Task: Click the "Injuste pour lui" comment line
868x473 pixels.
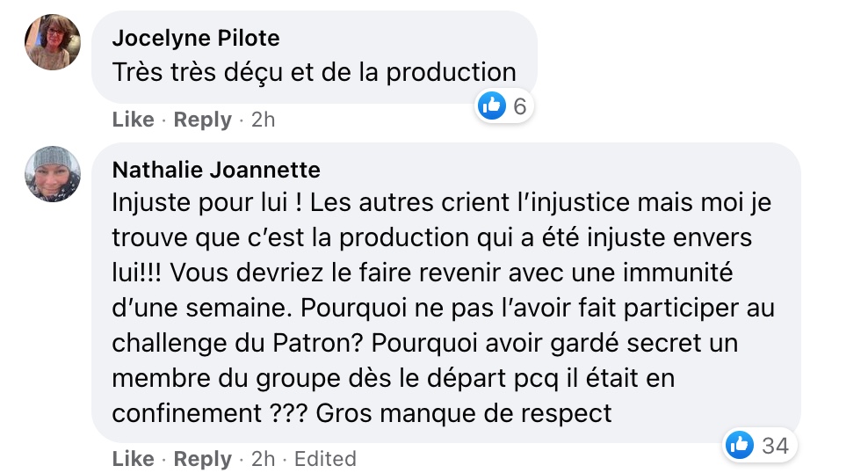Action: point(441,202)
